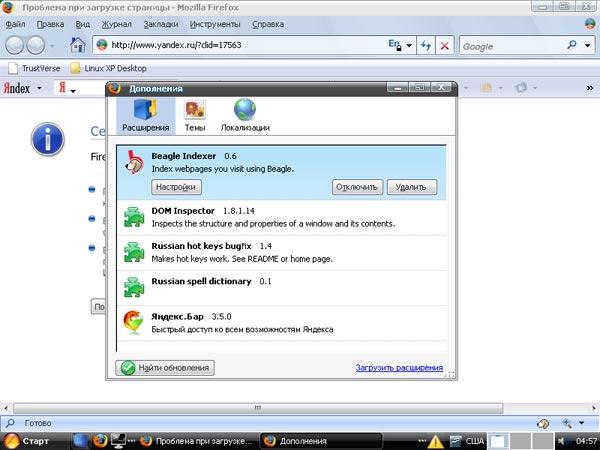
Task: Open the Файл menu
Action: pyautogui.click(x=15, y=24)
